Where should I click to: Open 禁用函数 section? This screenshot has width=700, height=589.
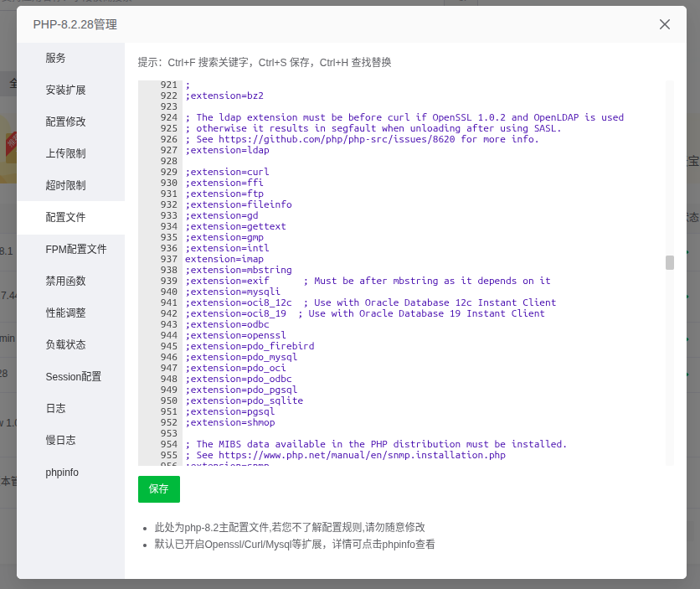(x=65, y=281)
